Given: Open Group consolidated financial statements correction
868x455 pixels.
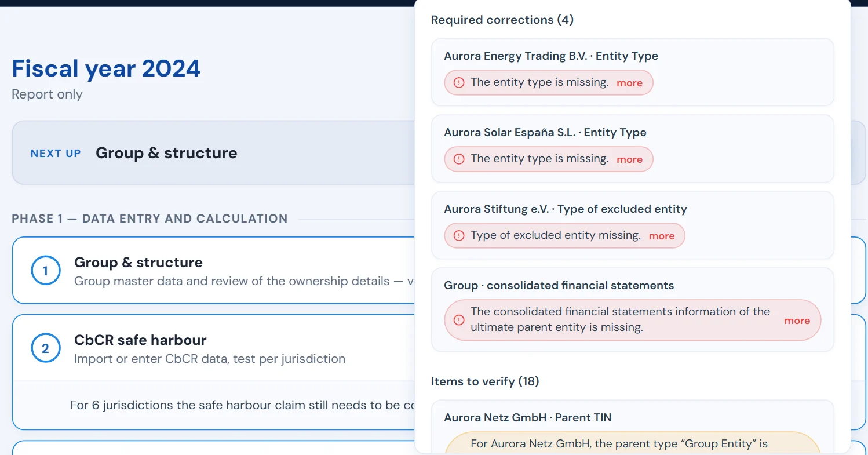Looking at the screenshot, I should pos(633,310).
